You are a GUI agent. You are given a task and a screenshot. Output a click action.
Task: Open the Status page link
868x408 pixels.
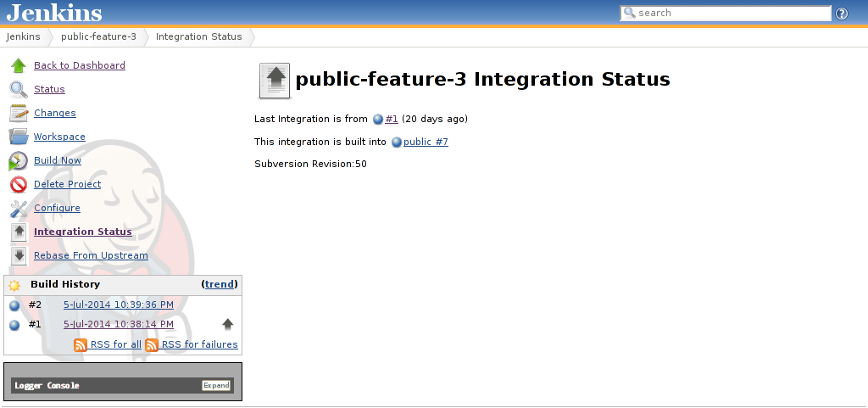tap(49, 89)
